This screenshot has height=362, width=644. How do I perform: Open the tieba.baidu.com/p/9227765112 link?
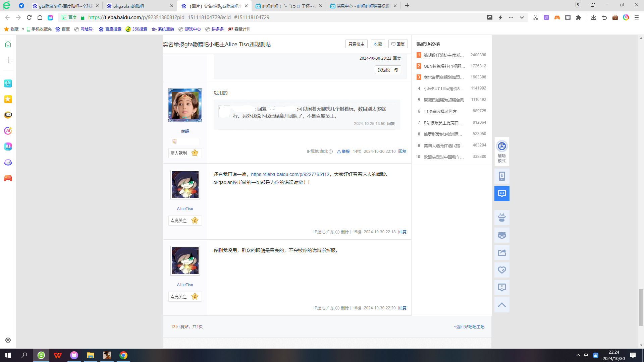point(290,174)
